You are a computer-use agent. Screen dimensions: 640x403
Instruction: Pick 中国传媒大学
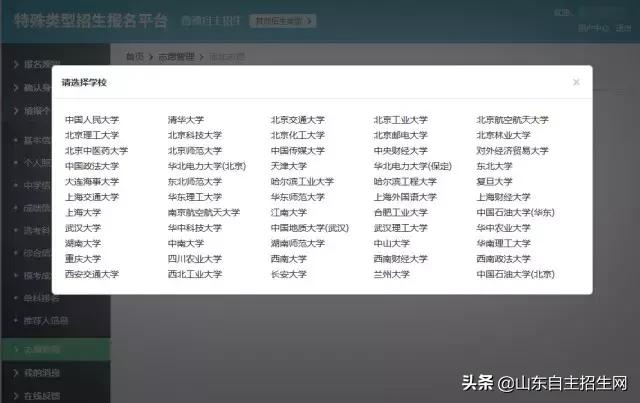298,151
